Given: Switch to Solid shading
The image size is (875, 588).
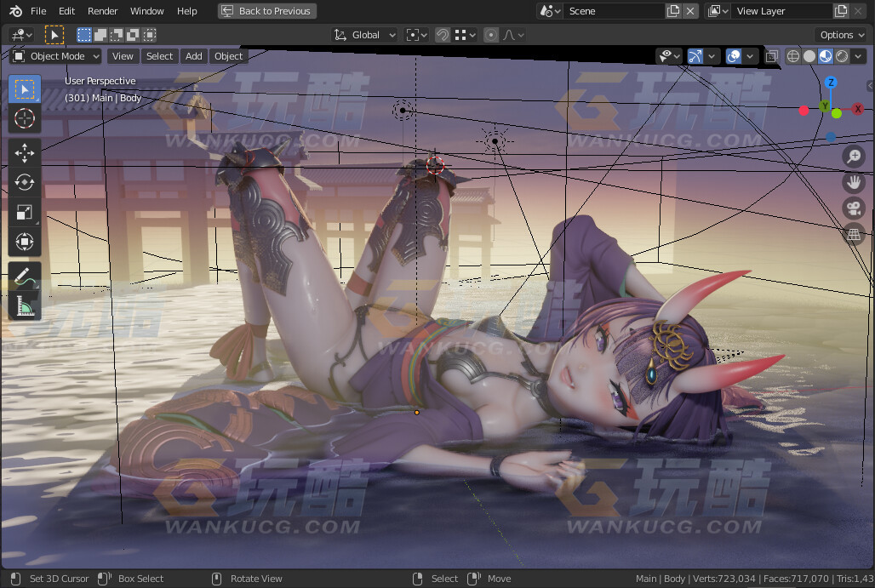Looking at the screenshot, I should click(809, 56).
